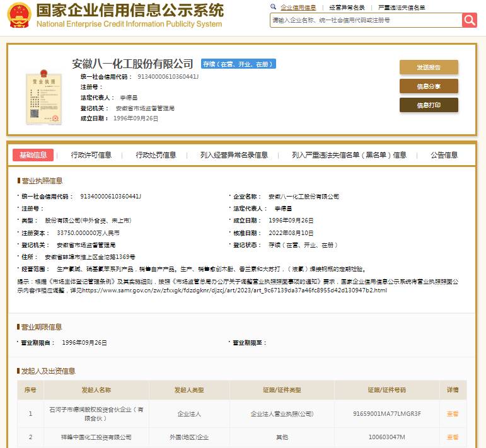The width and height of the screenshot is (486, 448).
Task: Open the 行政许可信息 tab
Action: [x=91, y=155]
